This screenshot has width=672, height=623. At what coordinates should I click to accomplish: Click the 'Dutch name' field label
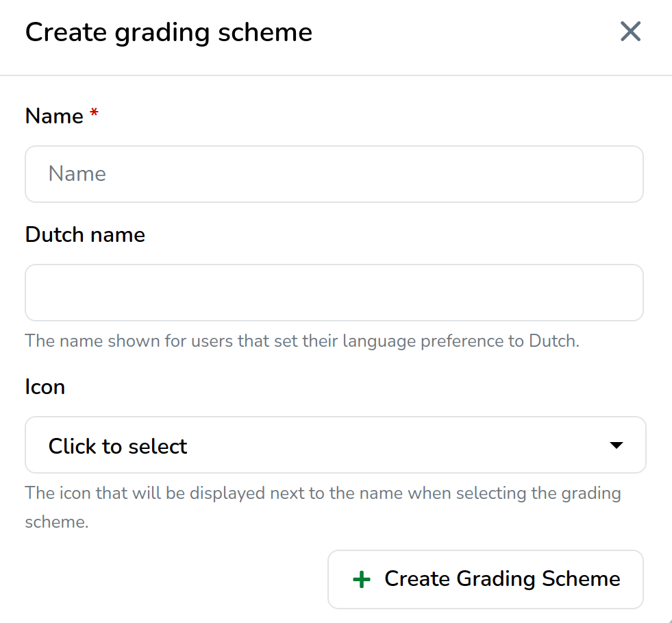point(85,235)
